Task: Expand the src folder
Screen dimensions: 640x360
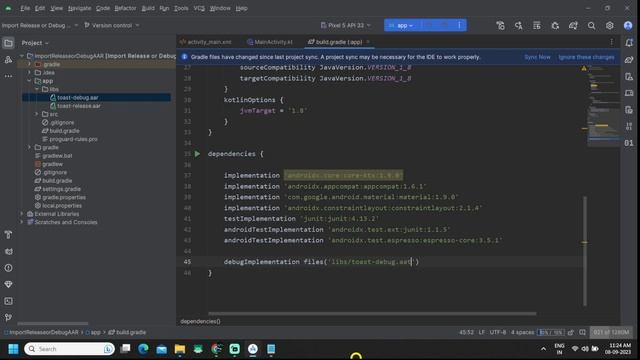Action: click(37, 114)
